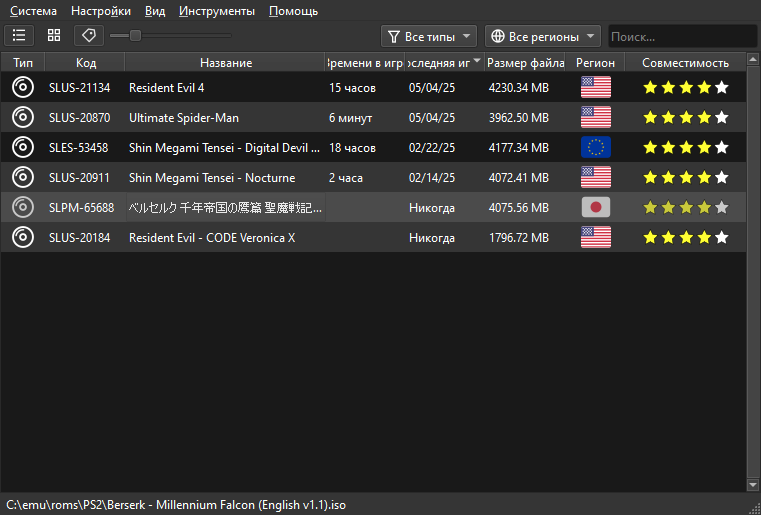
Task: Click US flag for CODE Veronica X
Action: [596, 237]
